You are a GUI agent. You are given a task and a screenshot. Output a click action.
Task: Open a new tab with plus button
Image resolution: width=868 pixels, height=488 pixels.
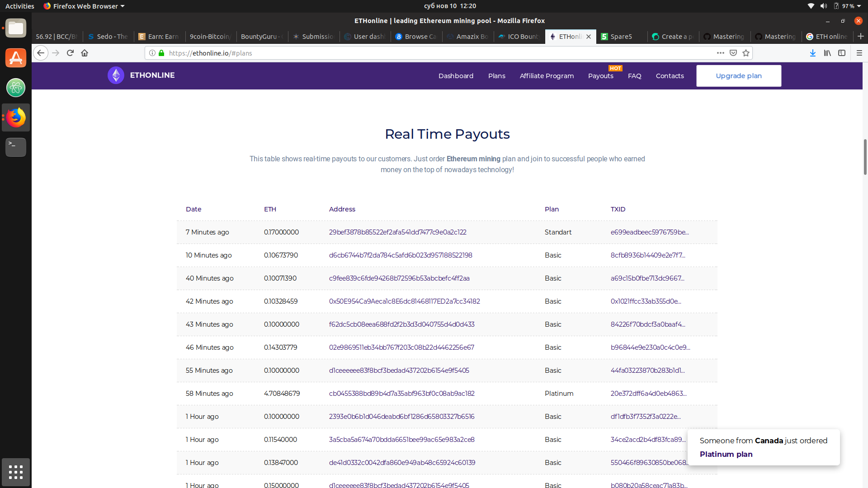[860, 36]
